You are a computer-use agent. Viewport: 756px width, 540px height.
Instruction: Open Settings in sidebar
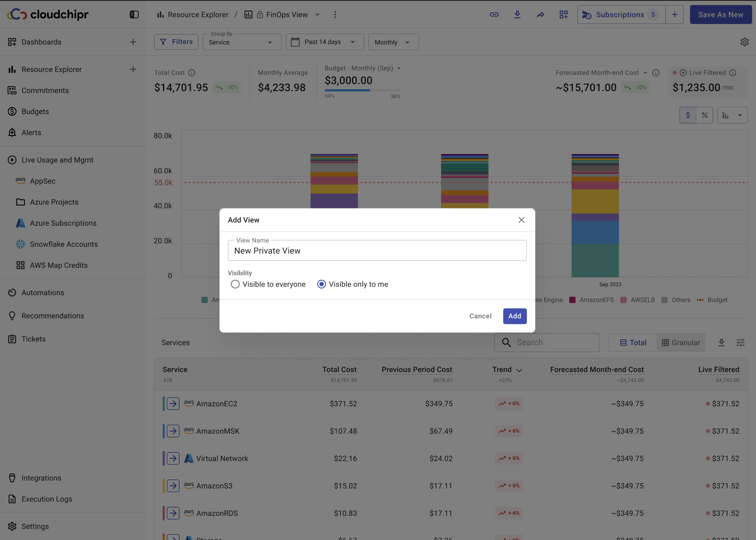(x=35, y=526)
